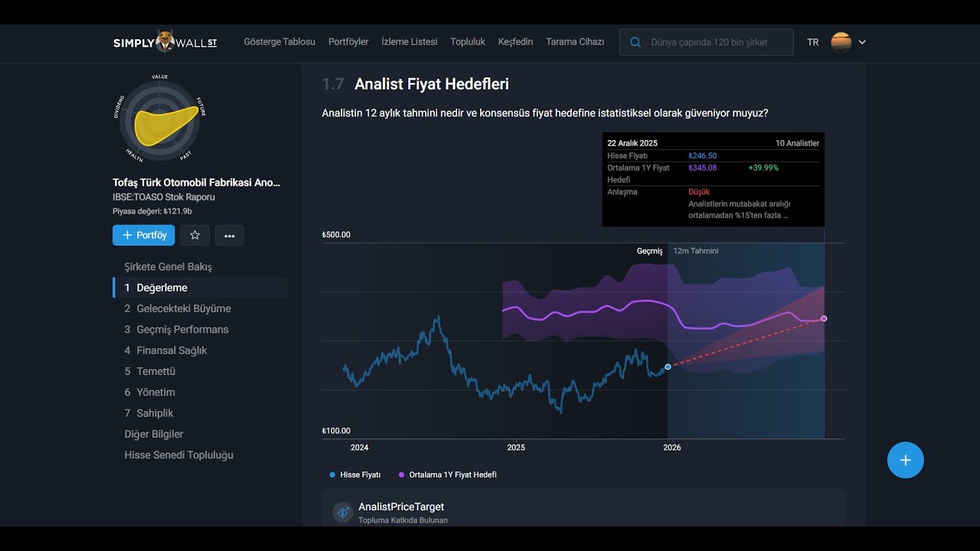Open Hisse Senedi Topluluğu link

(x=179, y=455)
